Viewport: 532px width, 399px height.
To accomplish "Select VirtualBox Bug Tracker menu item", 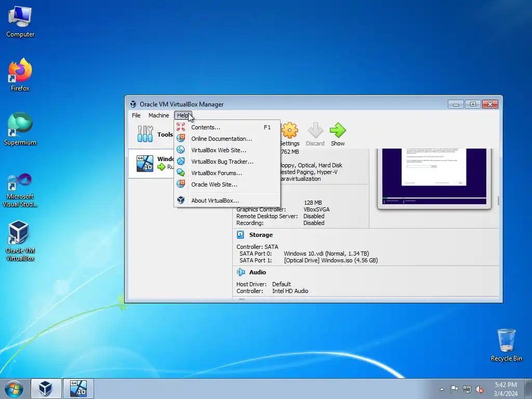I will pos(227,162).
